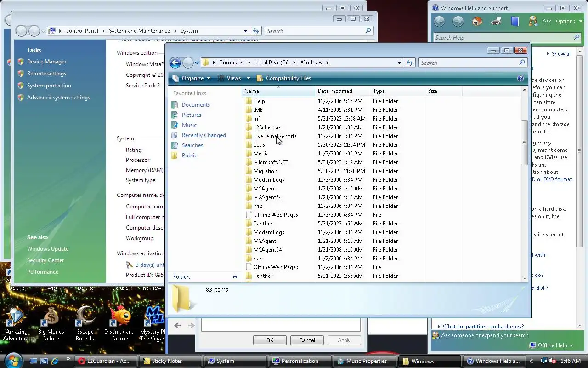
Task: Open recent pages dropdown beside explorer forward button
Action: 197,63
